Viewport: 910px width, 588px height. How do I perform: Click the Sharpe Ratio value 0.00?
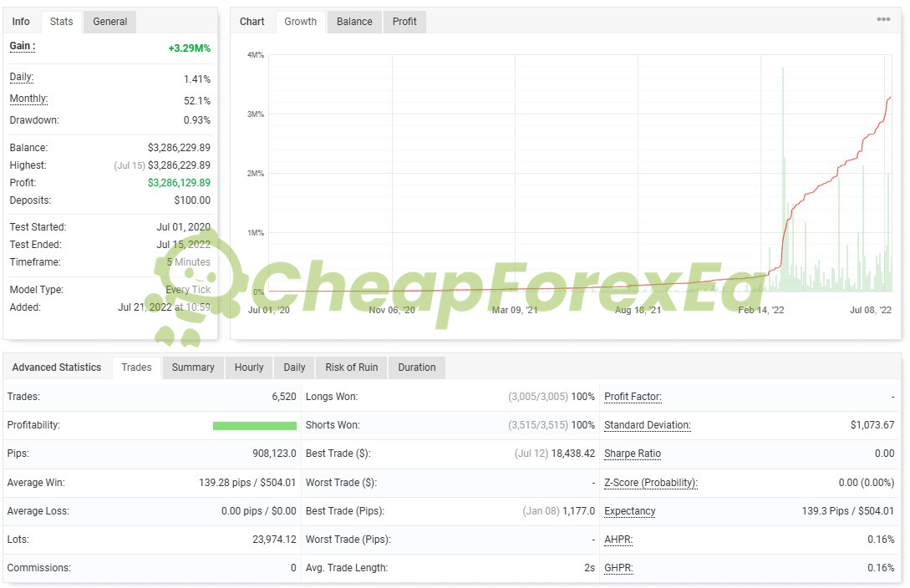click(884, 454)
